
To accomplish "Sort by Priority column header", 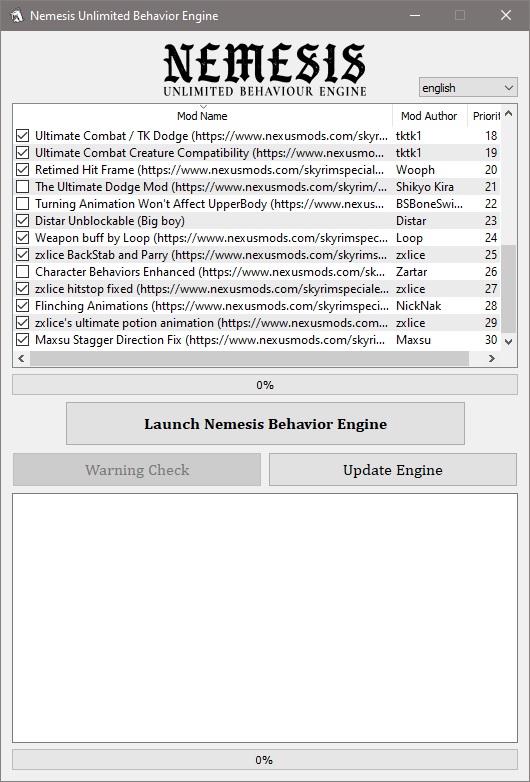I will [484, 116].
